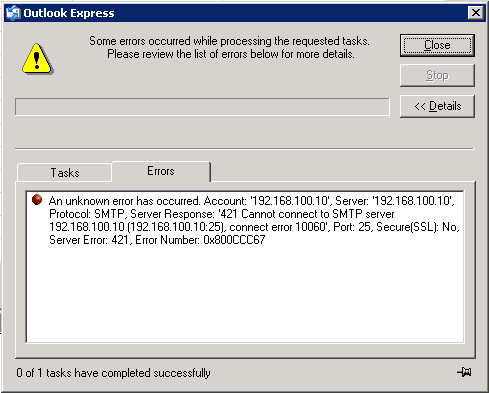This screenshot has height=393, width=489.
Task: Close the dialog with the title bar X
Action: point(476,13)
